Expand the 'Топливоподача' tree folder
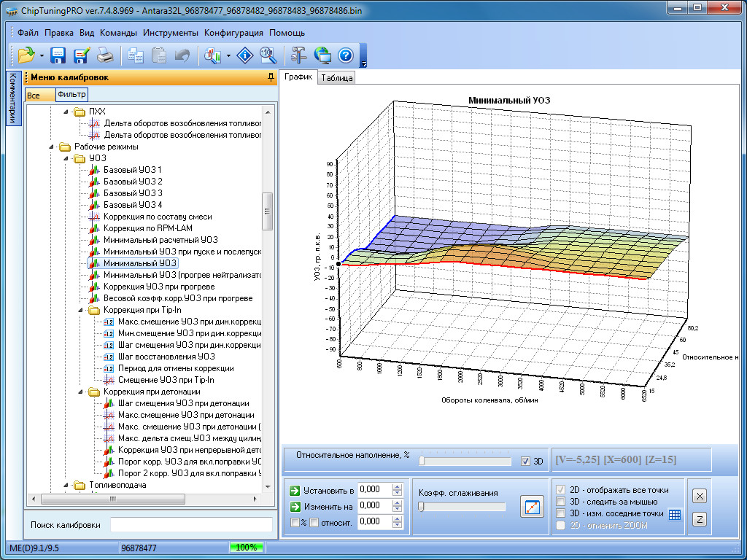The image size is (747, 560). (64, 485)
